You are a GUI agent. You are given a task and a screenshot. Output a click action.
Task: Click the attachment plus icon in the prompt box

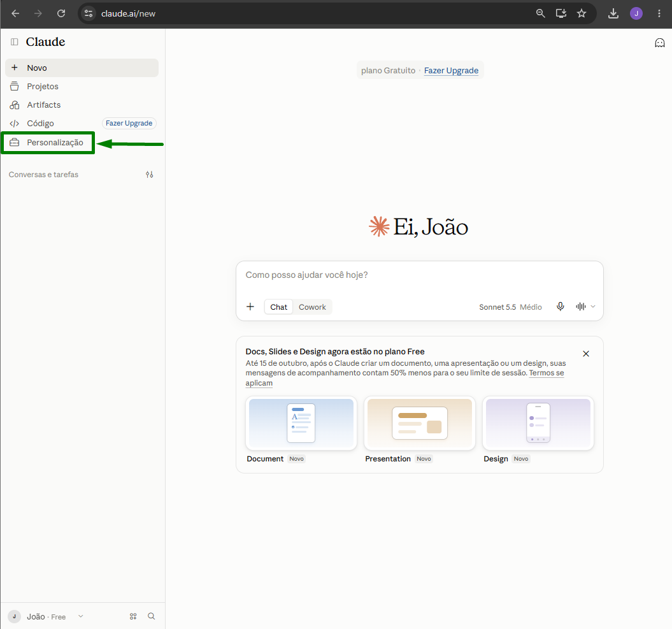250,307
